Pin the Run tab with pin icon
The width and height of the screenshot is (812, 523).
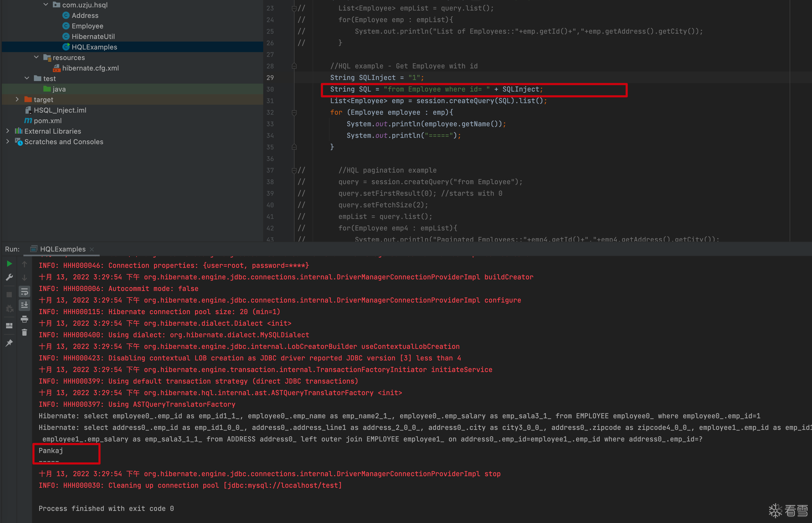tap(9, 343)
